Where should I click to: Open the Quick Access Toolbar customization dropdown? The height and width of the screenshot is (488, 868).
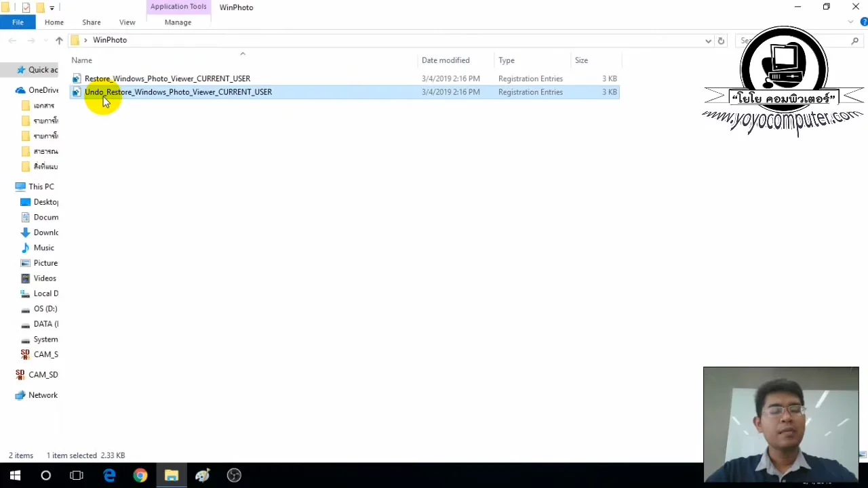[x=52, y=7]
